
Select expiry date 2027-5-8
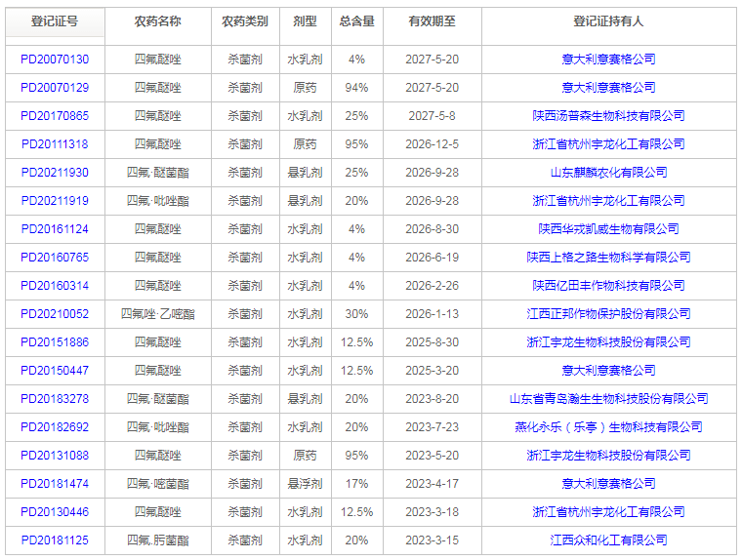[433, 116]
